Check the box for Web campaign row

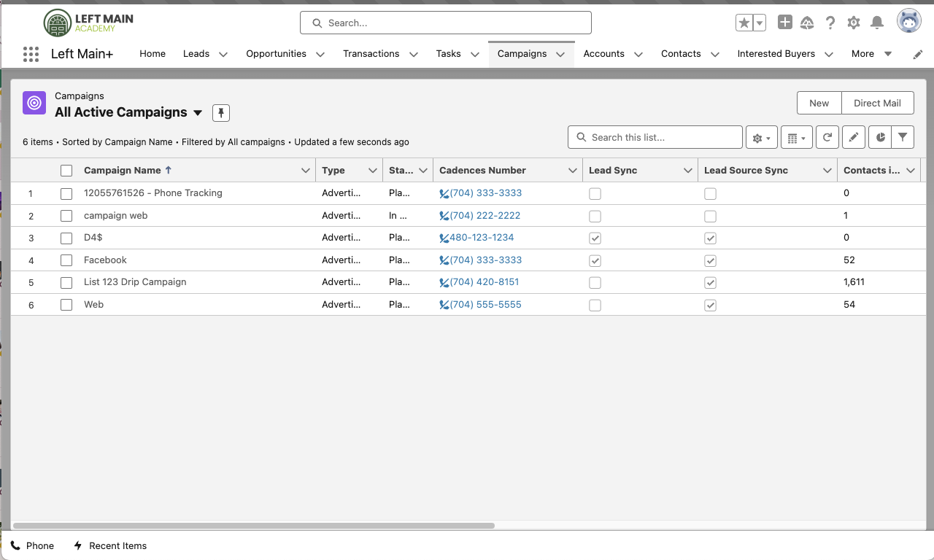(x=66, y=305)
